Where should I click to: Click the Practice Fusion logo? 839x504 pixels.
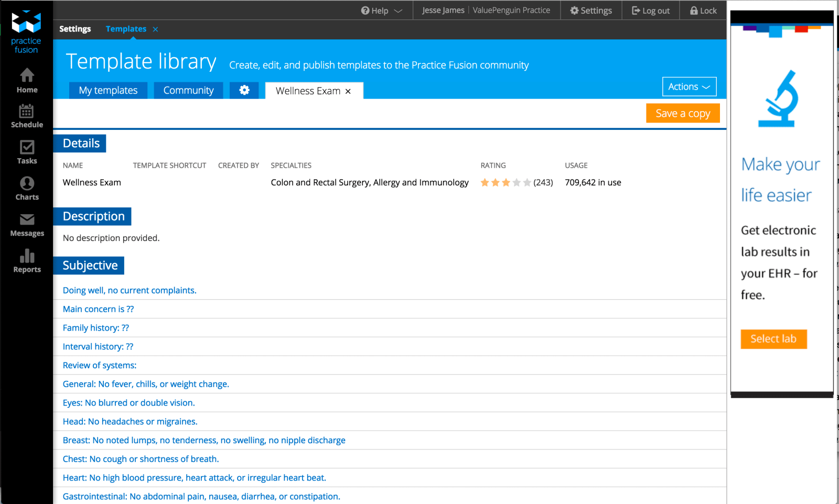pyautogui.click(x=26, y=32)
